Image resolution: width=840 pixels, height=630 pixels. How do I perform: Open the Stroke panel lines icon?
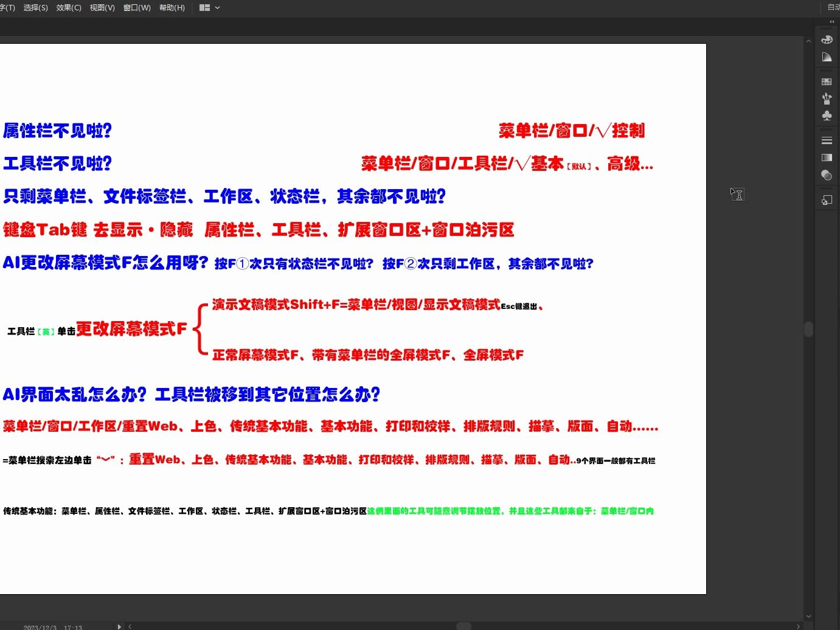(827, 140)
